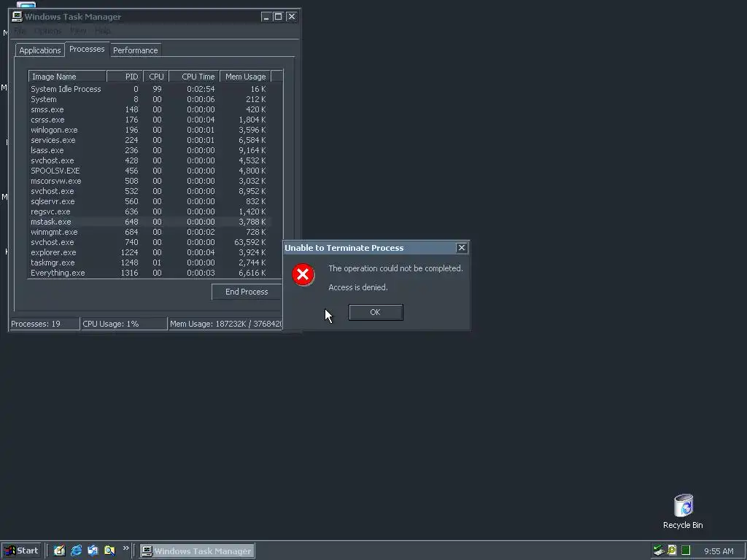Select the System process row

[x=150, y=99]
